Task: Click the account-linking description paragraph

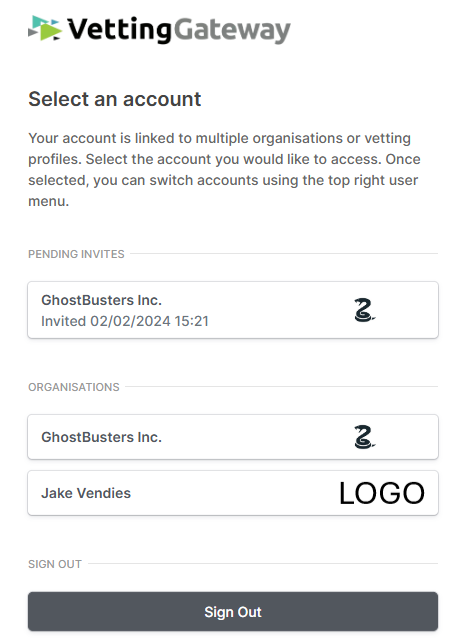Action: [x=224, y=170]
